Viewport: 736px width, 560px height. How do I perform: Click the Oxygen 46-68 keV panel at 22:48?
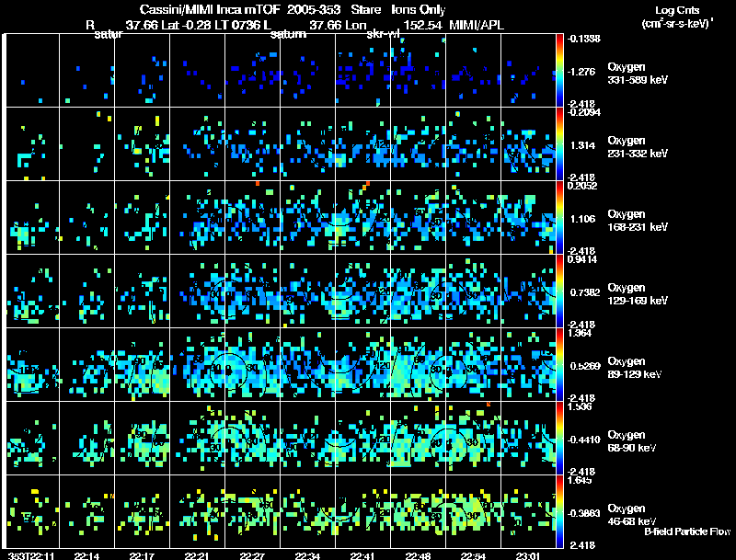tap(419, 512)
